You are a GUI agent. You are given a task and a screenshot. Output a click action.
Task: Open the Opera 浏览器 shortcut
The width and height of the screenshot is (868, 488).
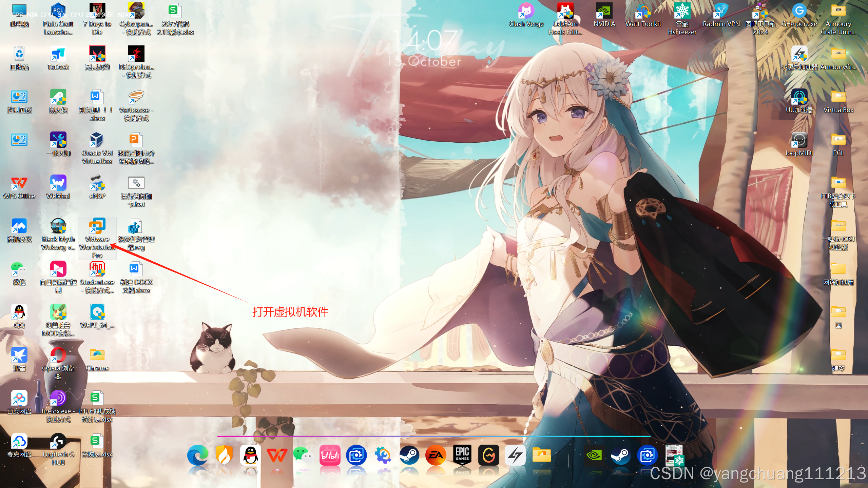[x=58, y=364]
